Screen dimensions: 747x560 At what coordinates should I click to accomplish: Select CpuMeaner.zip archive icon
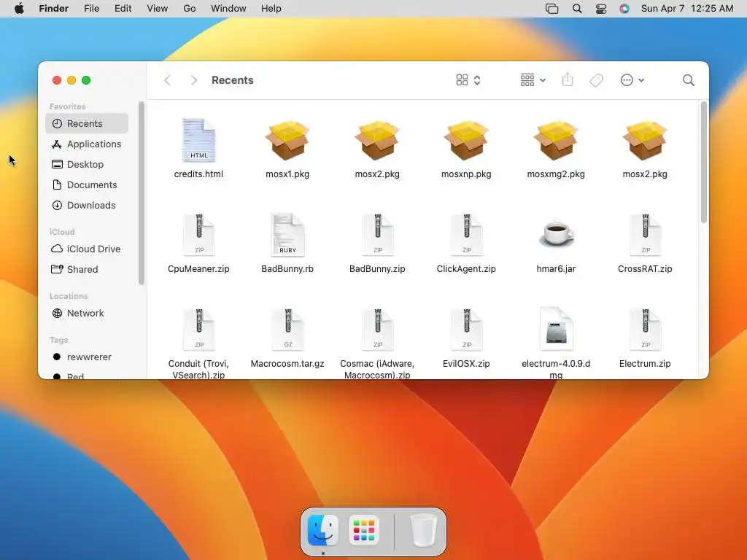198,236
